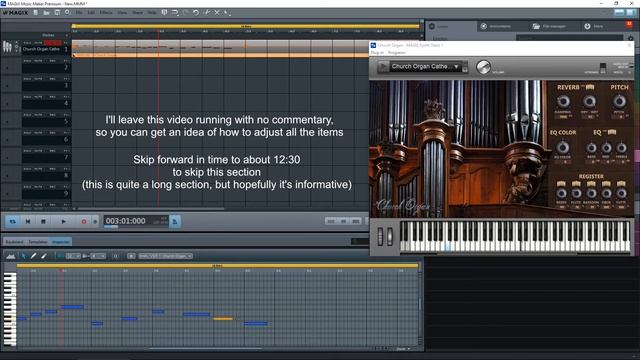The height and width of the screenshot is (360, 640).
Task: Toggle the Tutti register switch above its knob
Action: pos(621,184)
